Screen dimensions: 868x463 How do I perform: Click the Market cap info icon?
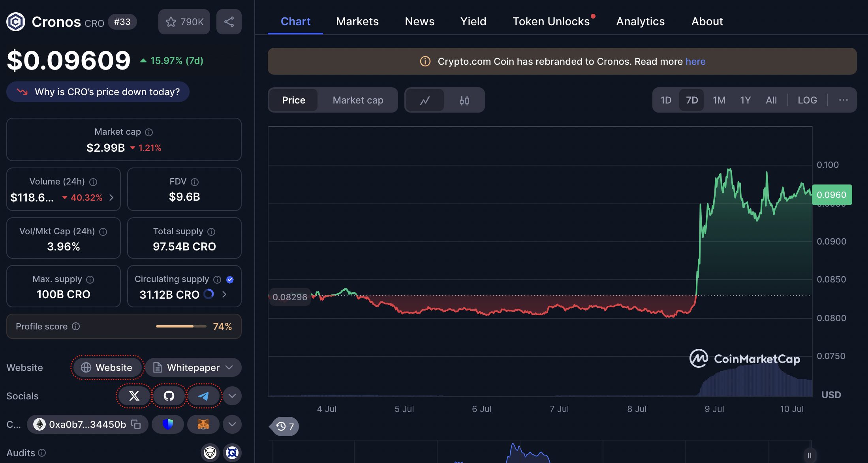(149, 132)
